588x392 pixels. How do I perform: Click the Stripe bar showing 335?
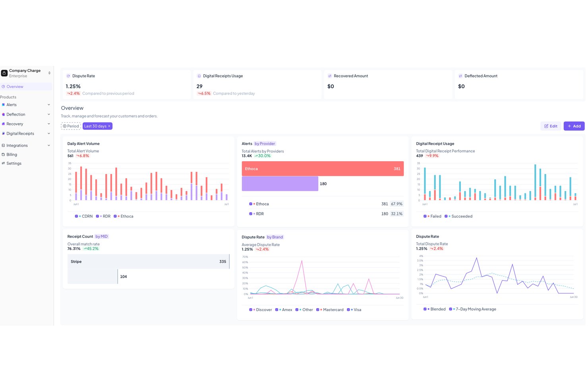149,262
